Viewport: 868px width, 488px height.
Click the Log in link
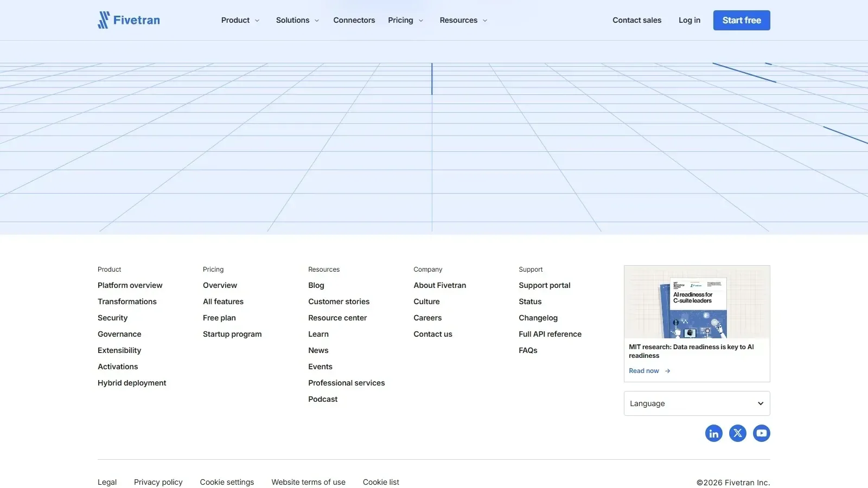[x=689, y=20]
